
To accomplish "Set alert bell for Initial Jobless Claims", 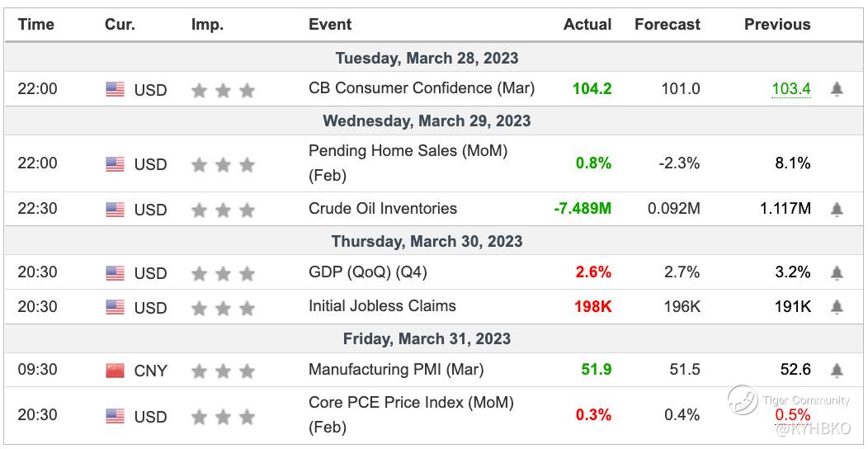I will click(837, 307).
